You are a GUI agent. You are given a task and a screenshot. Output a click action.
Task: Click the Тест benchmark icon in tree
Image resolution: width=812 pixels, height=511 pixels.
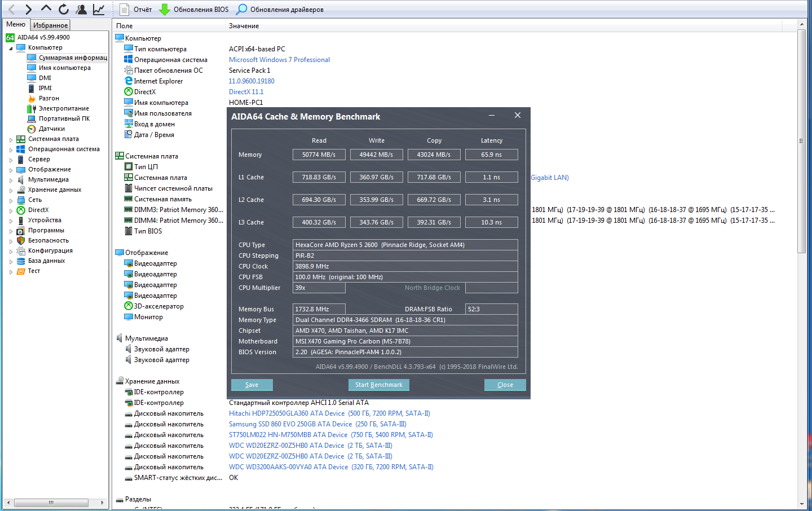pyautogui.click(x=21, y=271)
